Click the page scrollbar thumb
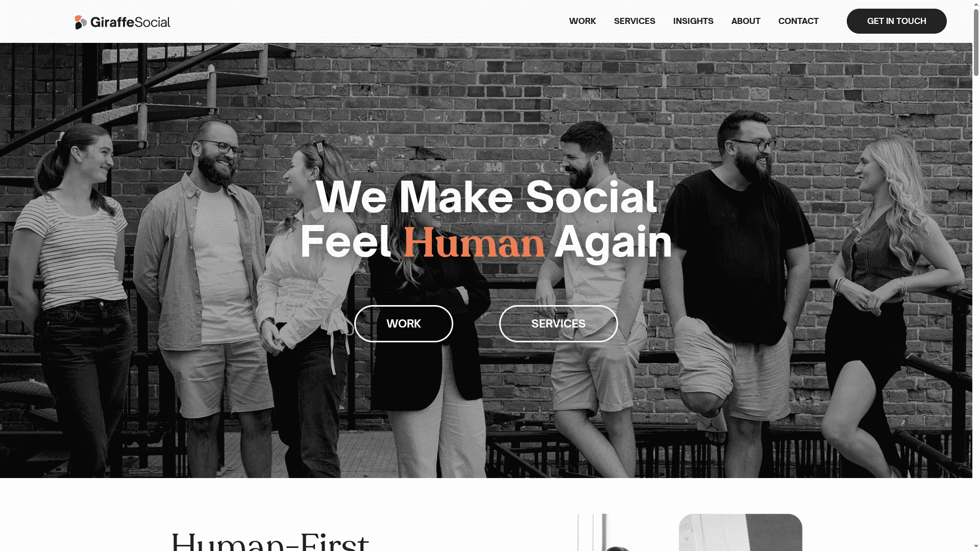This screenshot has width=980, height=551. tap(976, 42)
